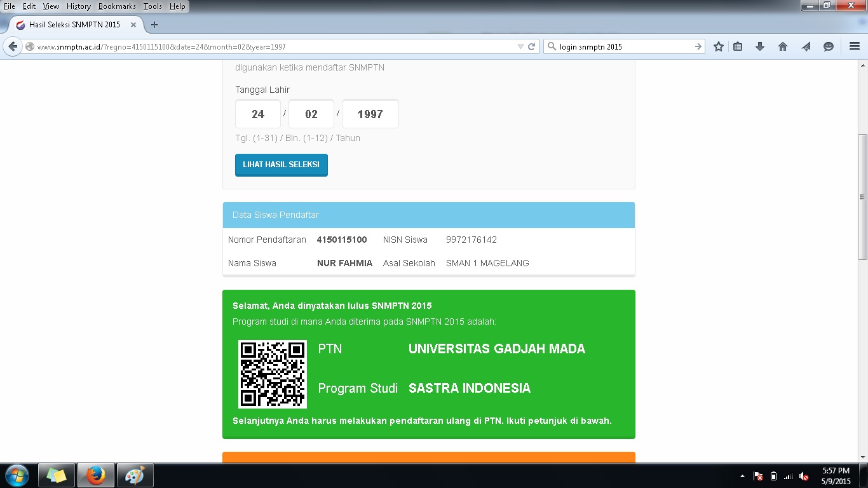Click the paper plane share icon
Screen dimensions: 868x488
pyautogui.click(x=806, y=46)
